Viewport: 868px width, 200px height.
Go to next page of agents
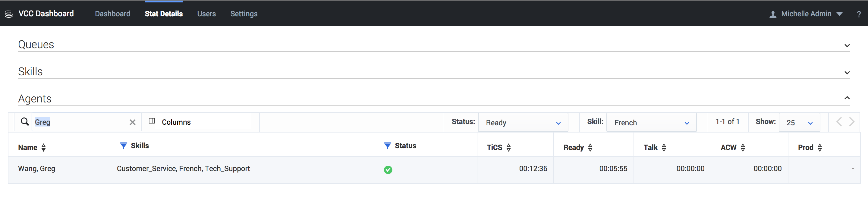pyautogui.click(x=851, y=122)
